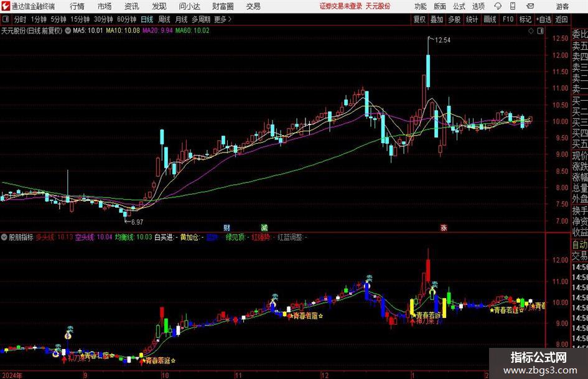Viewport: 588px width, 379px height.
Task: Open the 多周期 multi-period view
Action: pos(201,19)
